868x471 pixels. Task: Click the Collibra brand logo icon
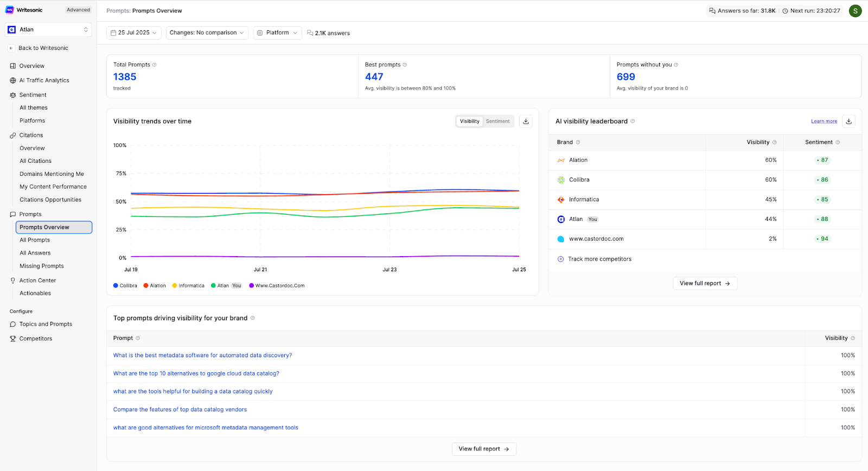click(561, 180)
